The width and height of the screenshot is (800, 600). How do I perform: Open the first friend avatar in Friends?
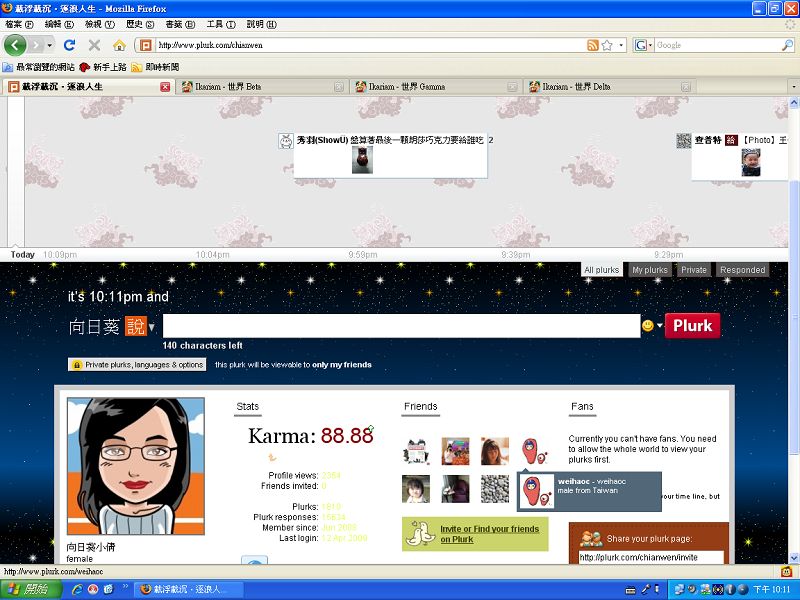click(416, 452)
